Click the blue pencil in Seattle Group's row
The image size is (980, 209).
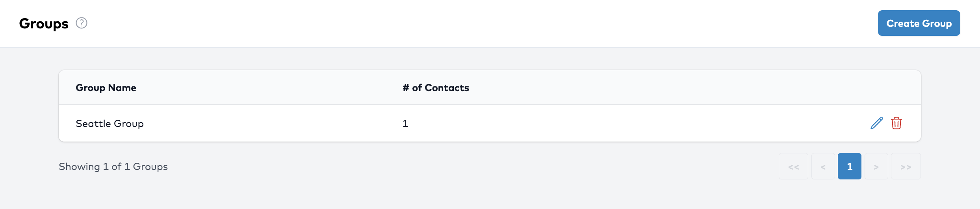coord(876,123)
